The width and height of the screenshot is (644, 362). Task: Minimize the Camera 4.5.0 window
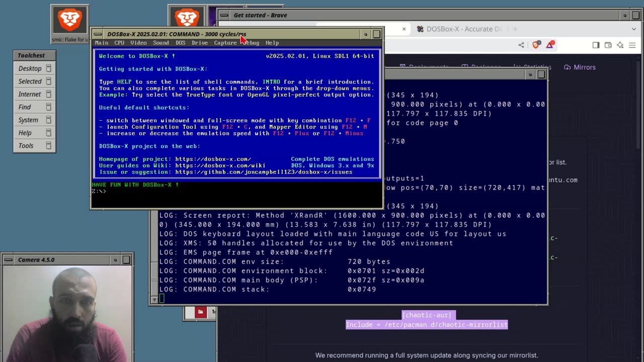tap(115, 260)
